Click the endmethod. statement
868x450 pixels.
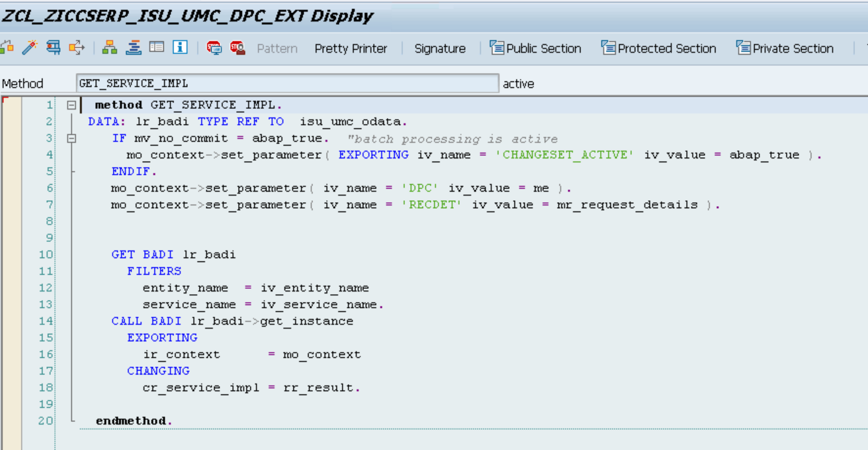[x=134, y=421]
